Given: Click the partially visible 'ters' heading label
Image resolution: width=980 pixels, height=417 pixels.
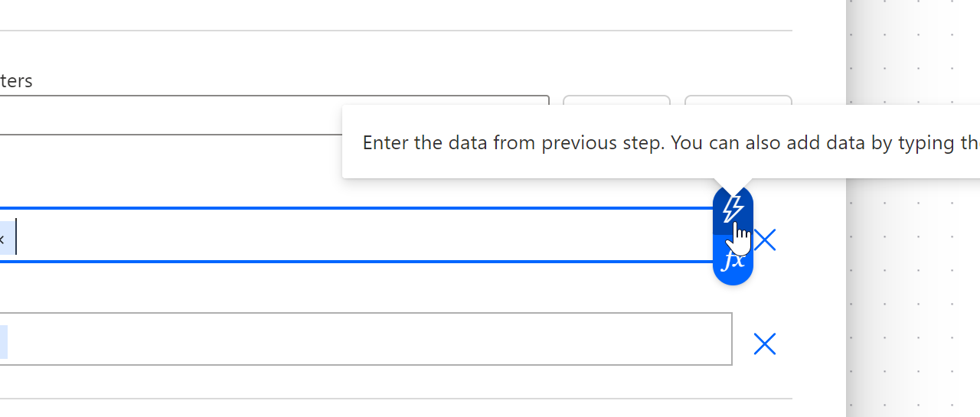Looking at the screenshot, I should tap(16, 81).
